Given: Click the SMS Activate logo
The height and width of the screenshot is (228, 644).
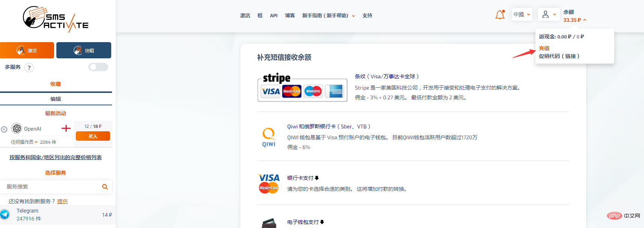Looking at the screenshot, I should (56, 19).
